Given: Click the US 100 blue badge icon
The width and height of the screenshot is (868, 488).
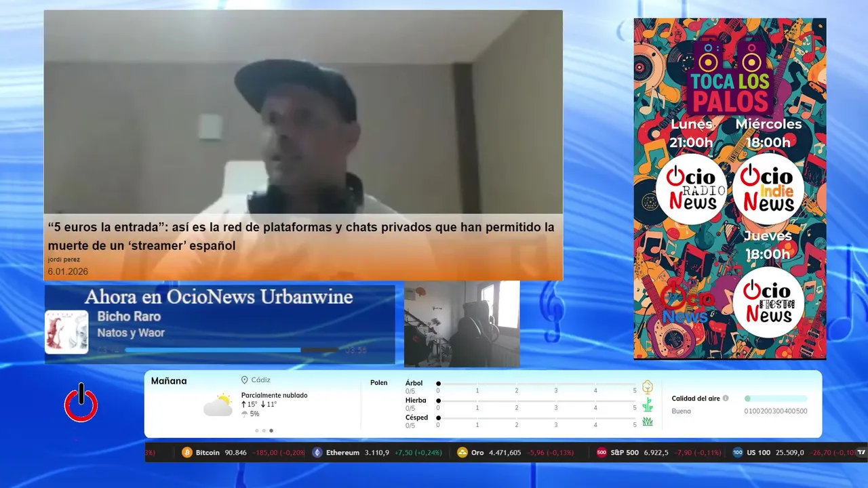Looking at the screenshot, I should coord(738,453).
